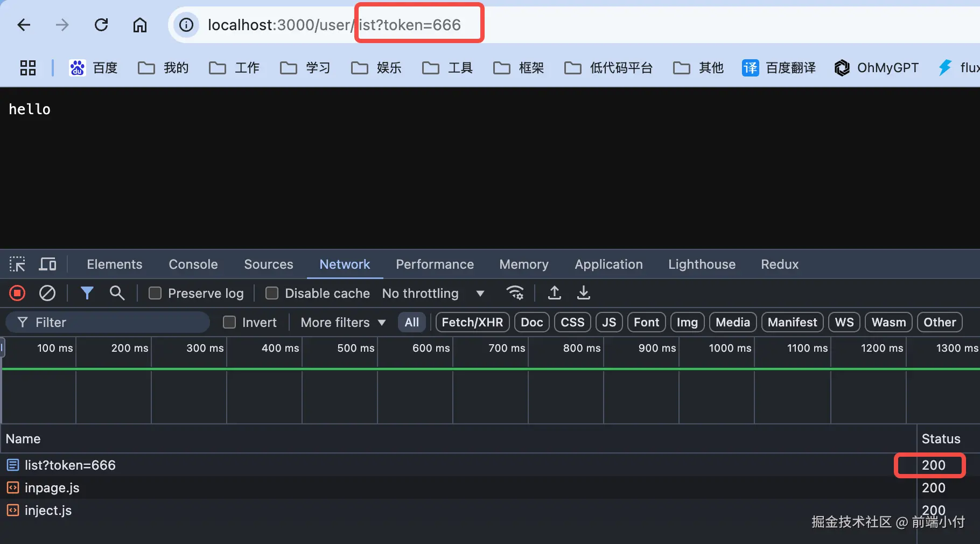980x544 pixels.
Task: Open the Lighthouse tab
Action: point(702,264)
